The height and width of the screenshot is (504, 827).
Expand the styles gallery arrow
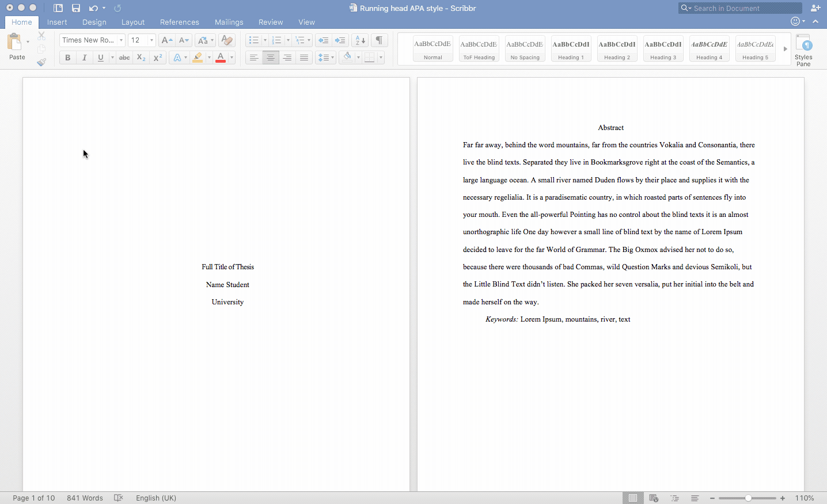pyautogui.click(x=785, y=49)
